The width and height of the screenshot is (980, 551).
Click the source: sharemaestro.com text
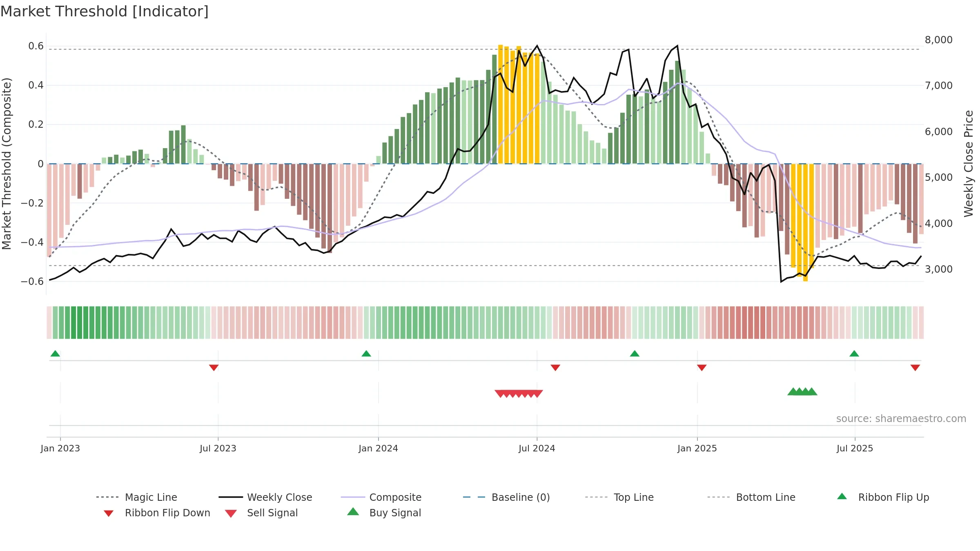pyautogui.click(x=901, y=419)
